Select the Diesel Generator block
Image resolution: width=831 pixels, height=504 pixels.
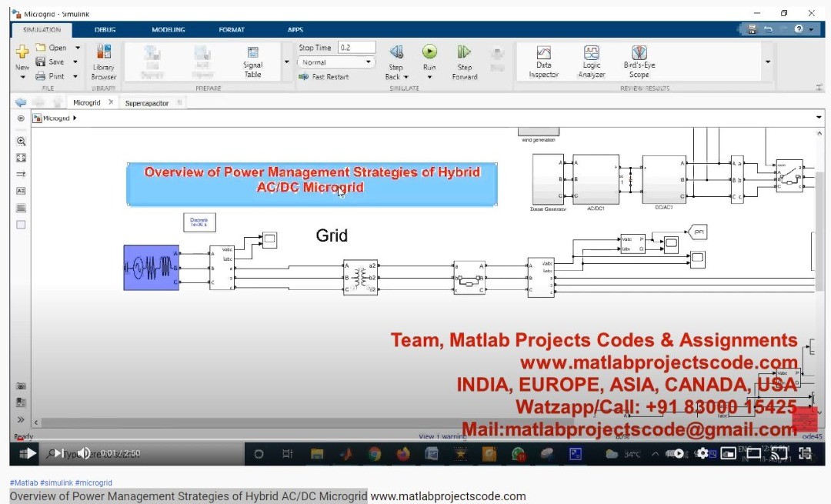548,179
